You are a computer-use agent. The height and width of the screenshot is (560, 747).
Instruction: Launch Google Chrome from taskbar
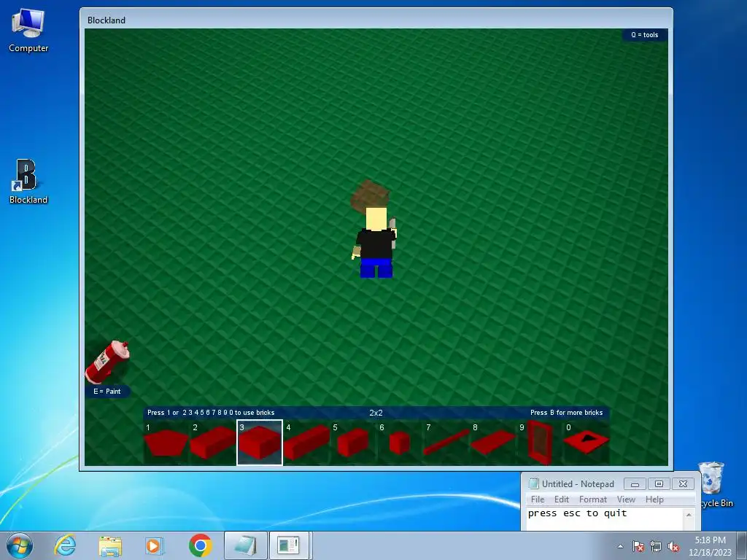tap(201, 545)
